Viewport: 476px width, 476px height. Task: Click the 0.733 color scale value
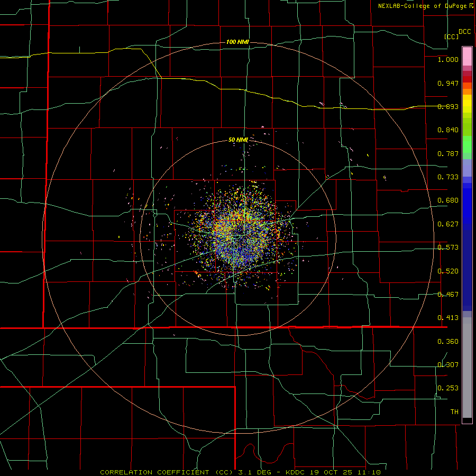coord(448,177)
